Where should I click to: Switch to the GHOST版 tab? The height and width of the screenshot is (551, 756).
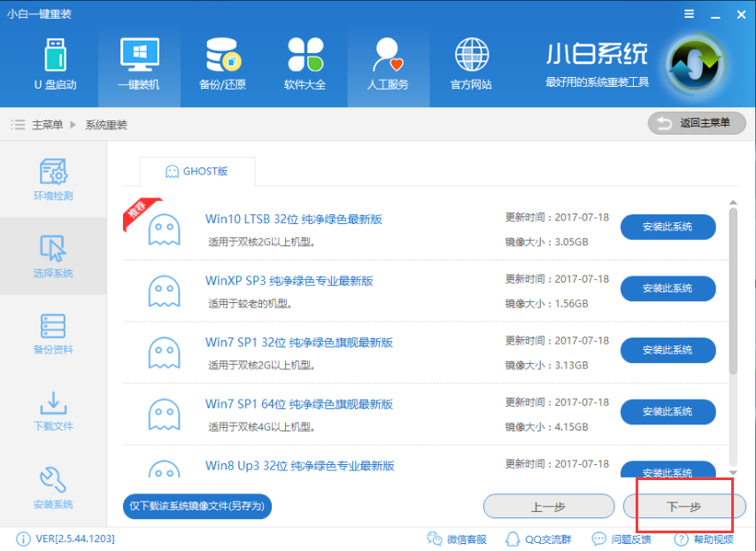tap(197, 172)
